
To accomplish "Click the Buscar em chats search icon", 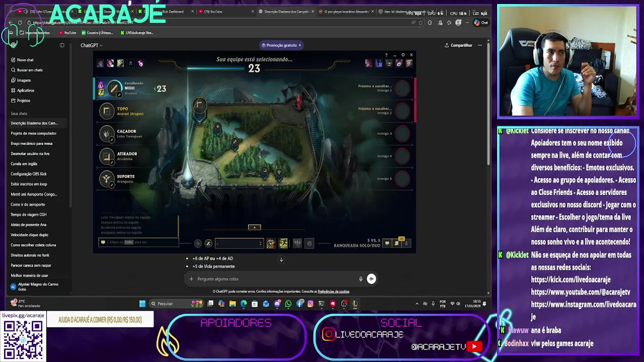I will pos(13,70).
